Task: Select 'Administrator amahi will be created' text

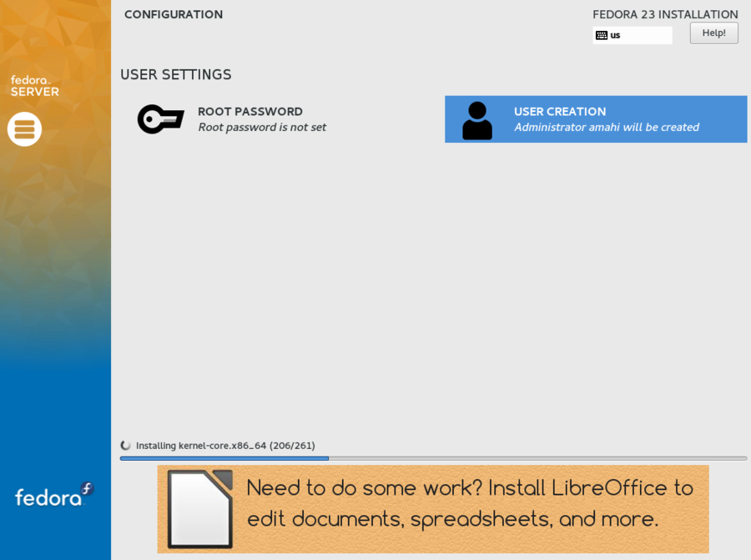Action: click(x=606, y=128)
